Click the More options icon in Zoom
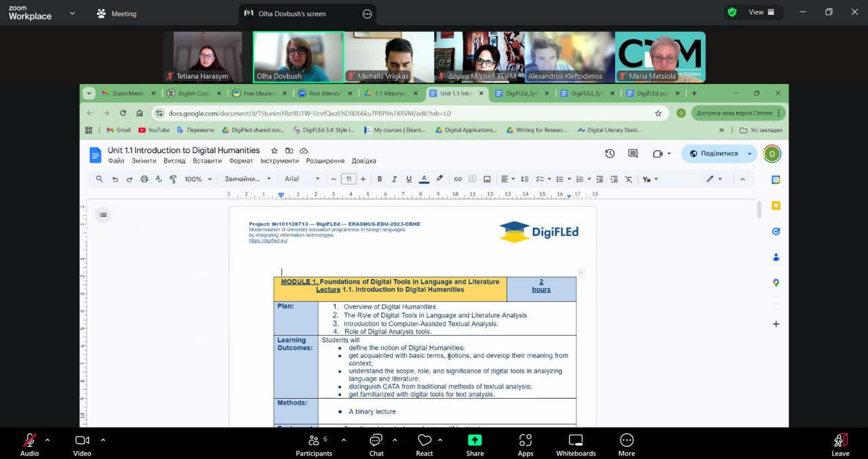The height and width of the screenshot is (459, 868). (x=627, y=441)
